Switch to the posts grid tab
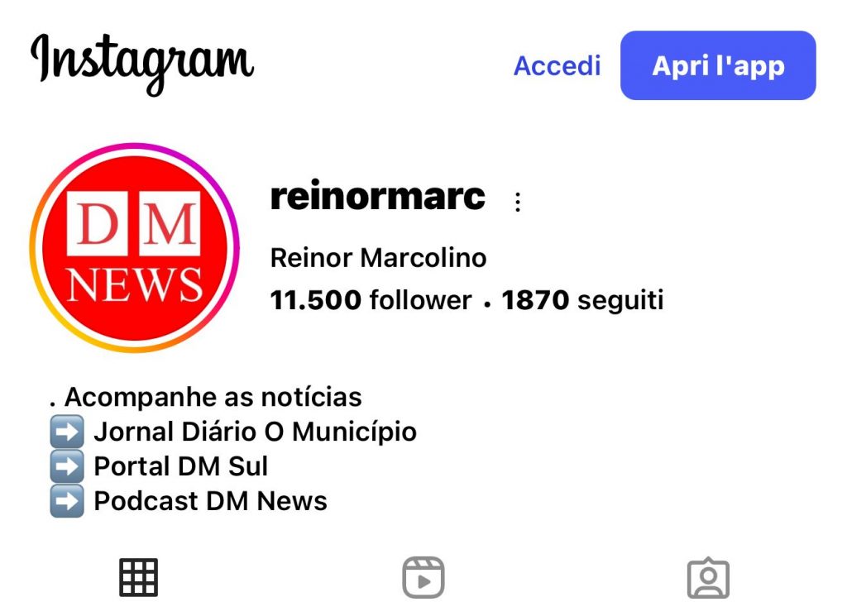Image resolution: width=847 pixels, height=616 pixels. tap(138, 577)
